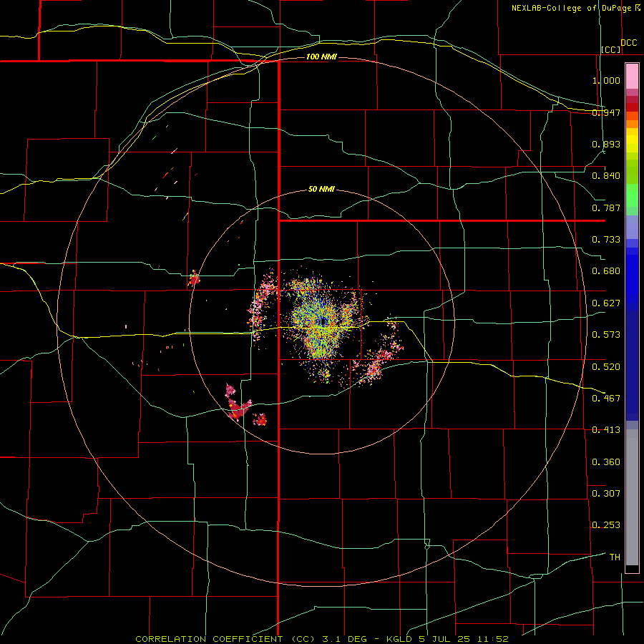Screen dimensions: 644x644
Task: Click the 100 NMI range ring label
Action: 321,57
